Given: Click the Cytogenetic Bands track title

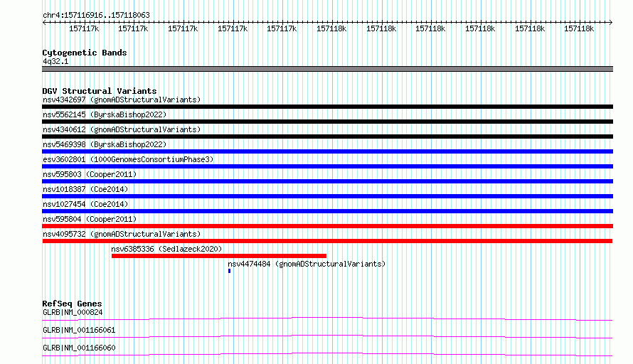Looking at the screenshot, I should point(85,53).
